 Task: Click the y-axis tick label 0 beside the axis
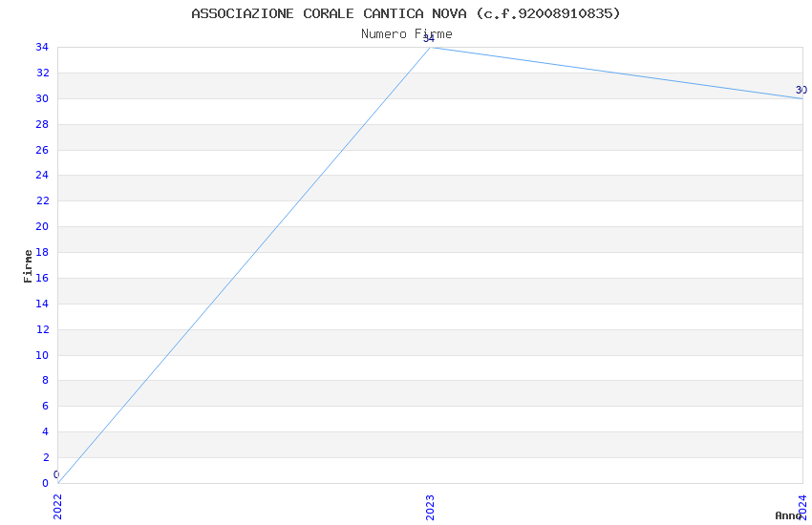coord(46,483)
